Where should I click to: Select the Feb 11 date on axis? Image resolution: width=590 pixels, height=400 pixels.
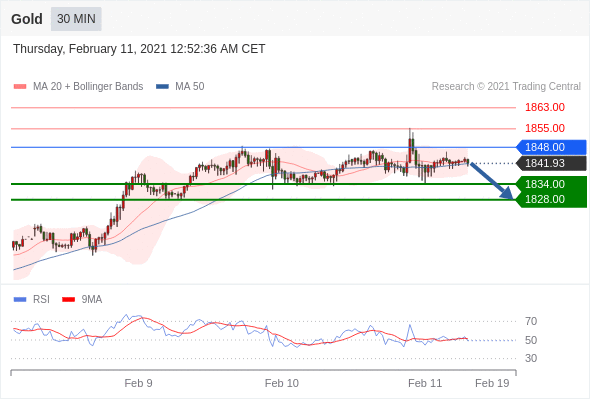(x=425, y=383)
